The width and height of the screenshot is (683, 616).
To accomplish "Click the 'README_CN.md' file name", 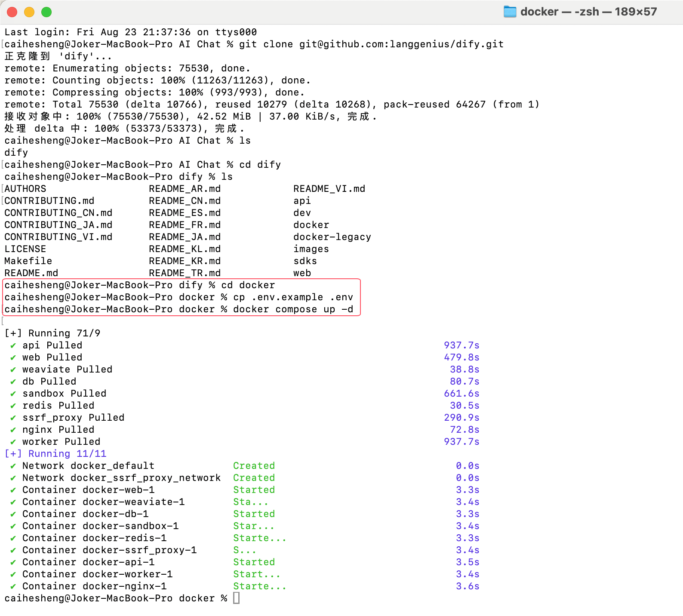I will [x=185, y=201].
